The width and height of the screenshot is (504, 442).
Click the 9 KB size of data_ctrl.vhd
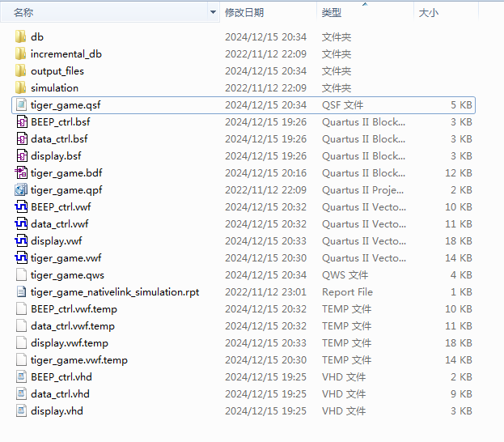pyautogui.click(x=461, y=393)
